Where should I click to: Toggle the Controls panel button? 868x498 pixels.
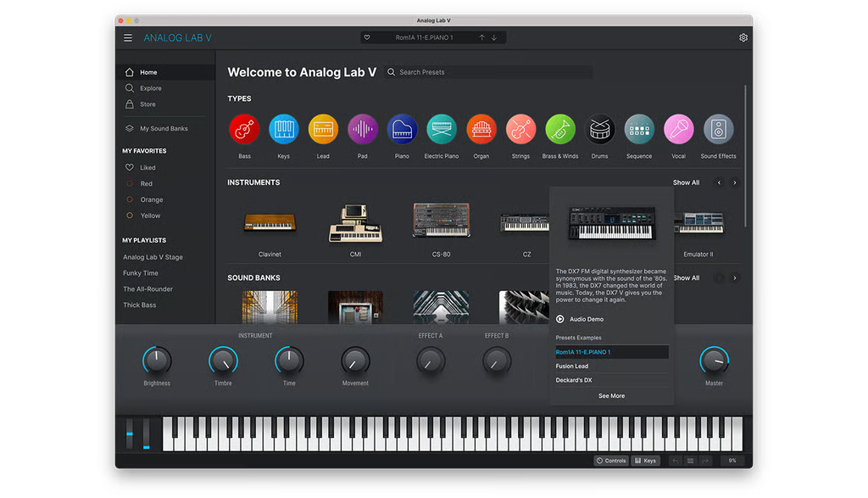pyautogui.click(x=611, y=461)
